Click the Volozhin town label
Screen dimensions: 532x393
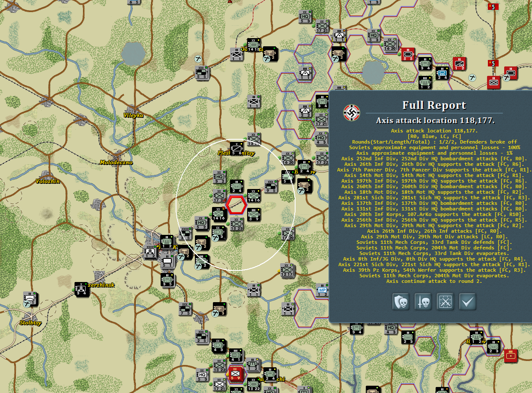(48, 181)
